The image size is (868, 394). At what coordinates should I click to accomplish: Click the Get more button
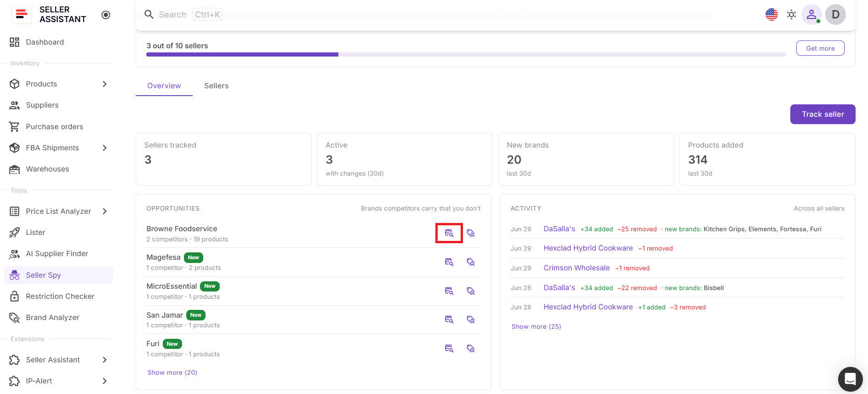820,48
